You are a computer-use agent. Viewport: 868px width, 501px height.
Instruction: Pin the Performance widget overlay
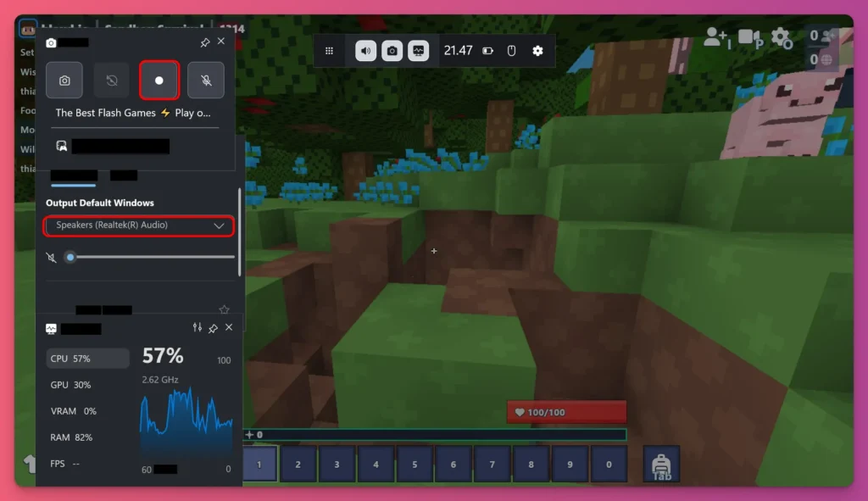(213, 327)
